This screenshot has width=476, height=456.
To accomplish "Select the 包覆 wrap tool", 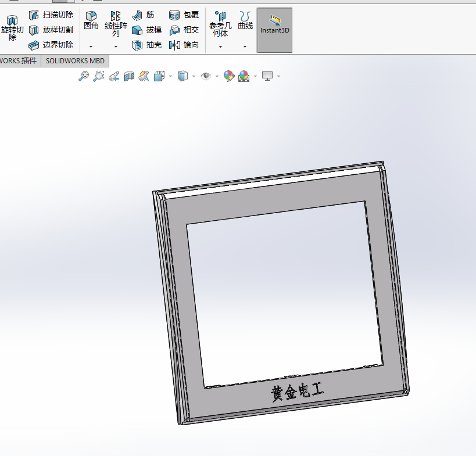I will click(x=184, y=15).
